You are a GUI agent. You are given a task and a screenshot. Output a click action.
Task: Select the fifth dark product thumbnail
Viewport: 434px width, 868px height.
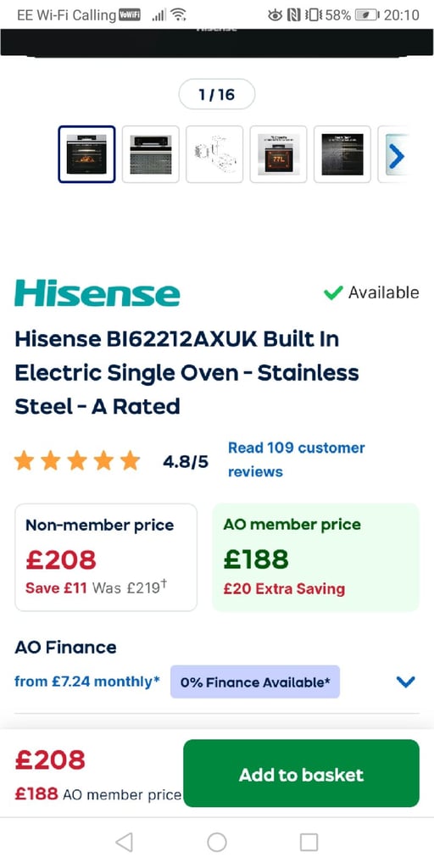342,154
